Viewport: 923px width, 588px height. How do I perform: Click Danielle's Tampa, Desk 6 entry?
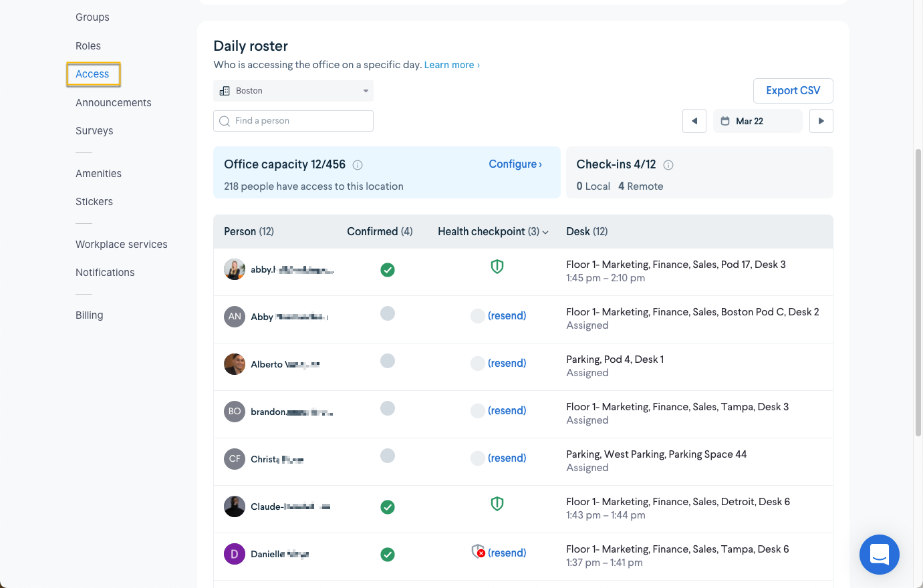tap(677, 549)
